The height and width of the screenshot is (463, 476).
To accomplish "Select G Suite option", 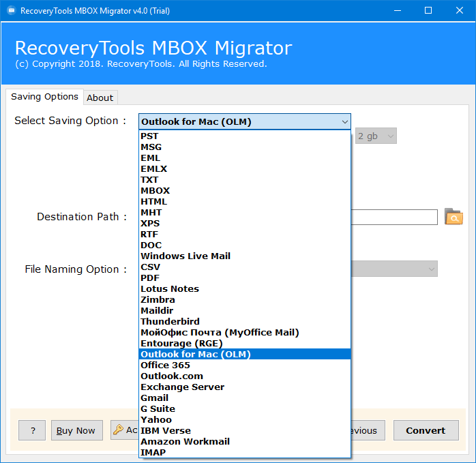I will pos(245,409).
